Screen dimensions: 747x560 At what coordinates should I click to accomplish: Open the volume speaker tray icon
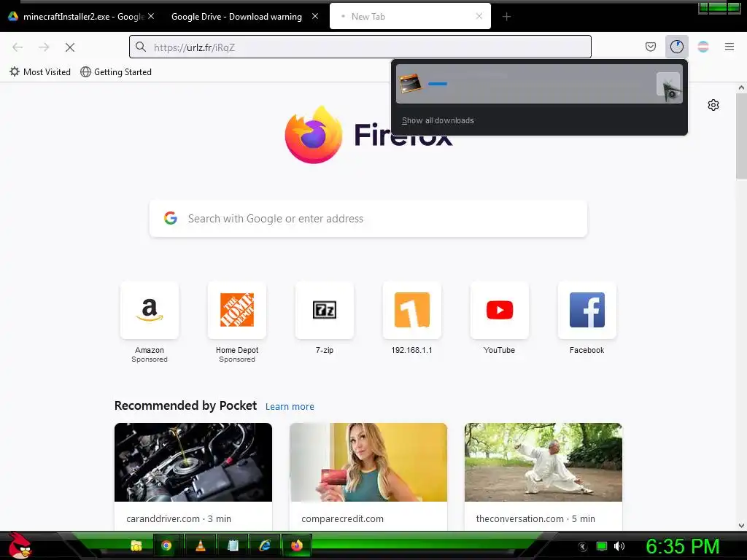point(619,546)
